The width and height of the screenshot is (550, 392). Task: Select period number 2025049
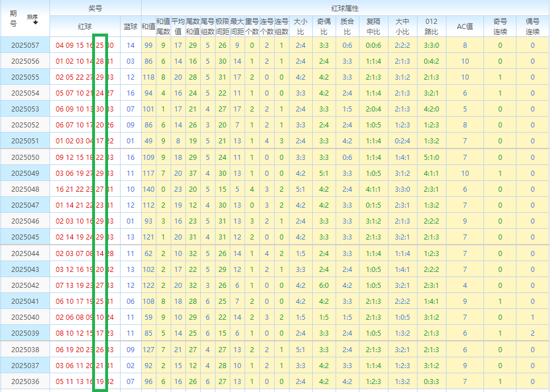25,174
